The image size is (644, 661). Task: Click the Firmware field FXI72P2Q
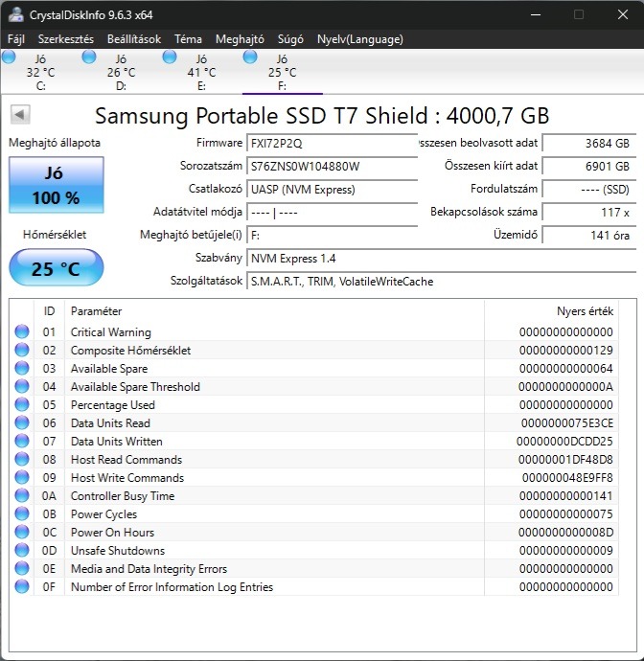coord(332,144)
